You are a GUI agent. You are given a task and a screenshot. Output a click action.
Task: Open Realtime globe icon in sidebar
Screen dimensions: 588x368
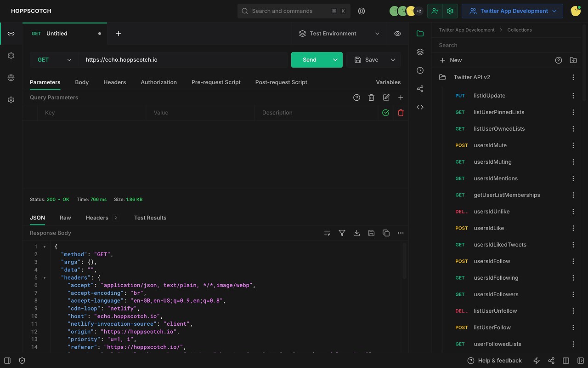click(11, 78)
